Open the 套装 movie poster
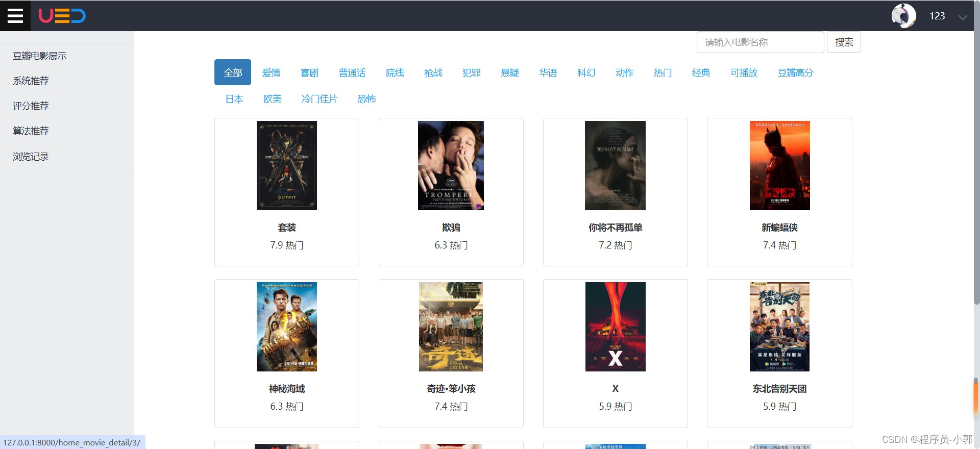The width and height of the screenshot is (980, 449). click(x=287, y=165)
